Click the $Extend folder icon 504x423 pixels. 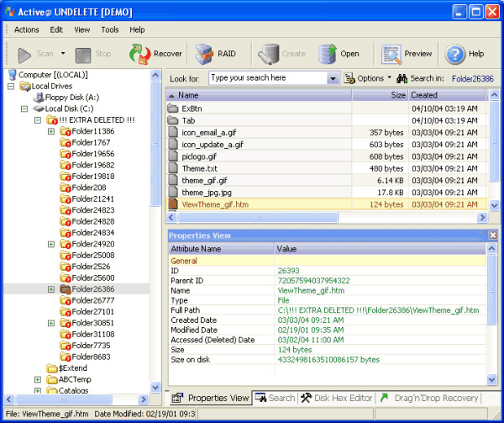click(52, 368)
